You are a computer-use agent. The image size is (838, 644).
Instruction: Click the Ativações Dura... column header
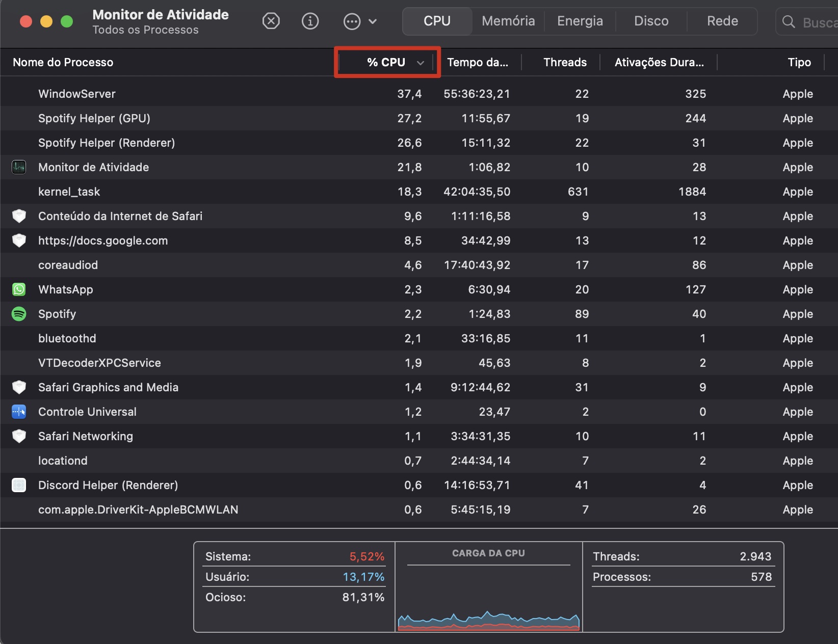[659, 62]
